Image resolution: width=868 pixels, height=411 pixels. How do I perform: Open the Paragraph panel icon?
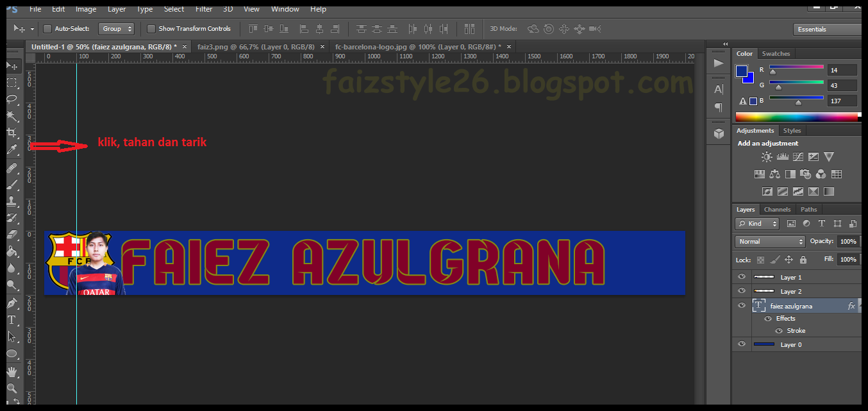(719, 107)
